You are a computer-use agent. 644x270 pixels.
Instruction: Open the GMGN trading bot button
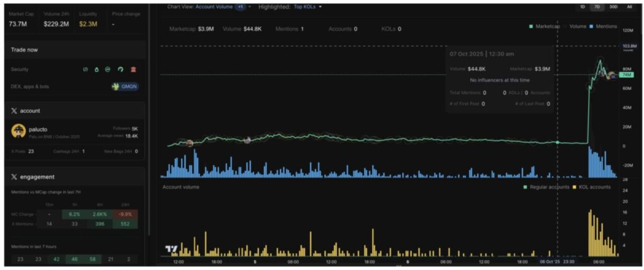point(125,87)
